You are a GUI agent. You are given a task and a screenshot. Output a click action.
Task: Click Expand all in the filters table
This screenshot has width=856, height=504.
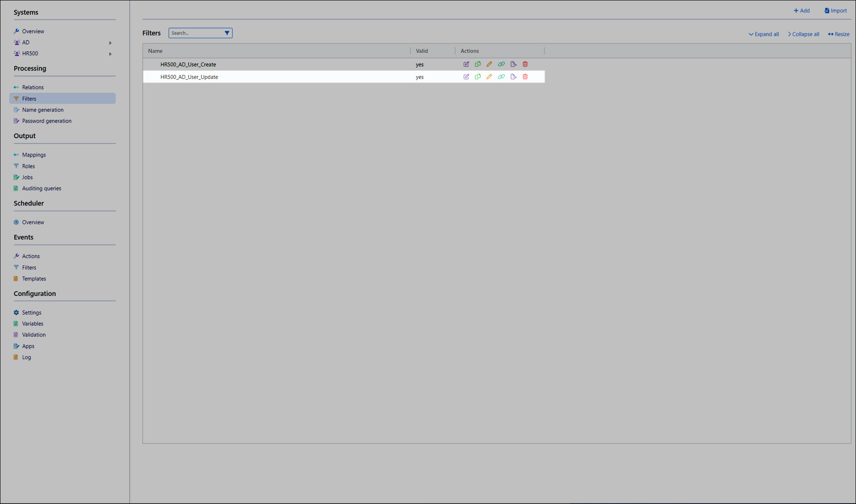pos(763,34)
